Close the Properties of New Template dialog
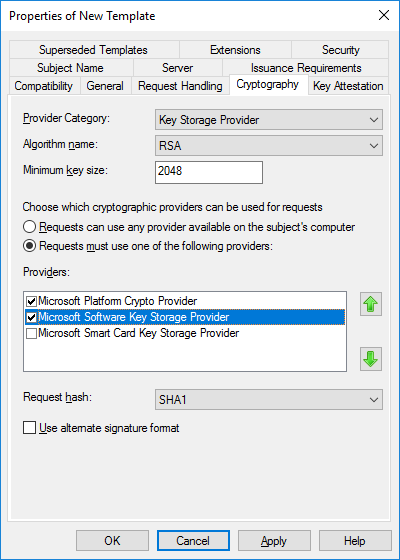 coord(384,15)
